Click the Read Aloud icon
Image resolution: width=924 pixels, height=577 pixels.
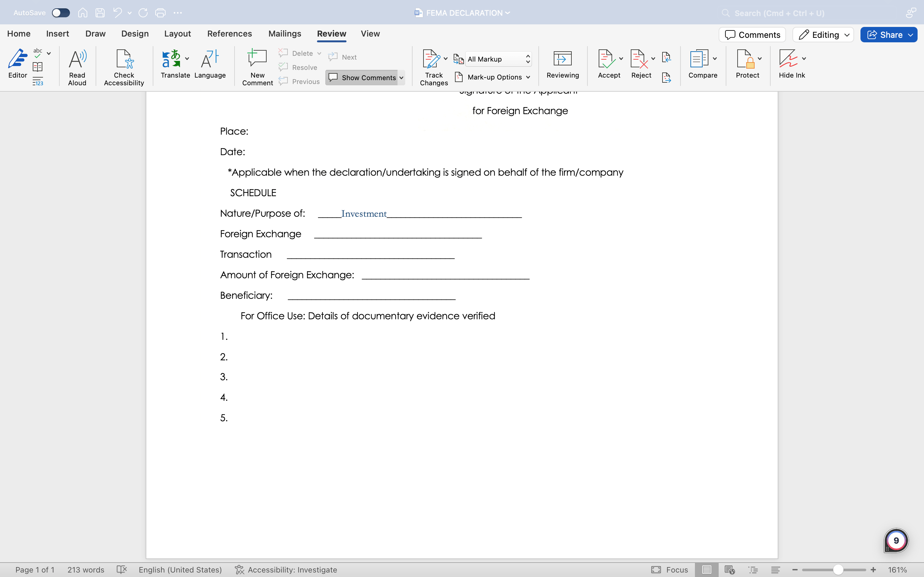point(77,67)
